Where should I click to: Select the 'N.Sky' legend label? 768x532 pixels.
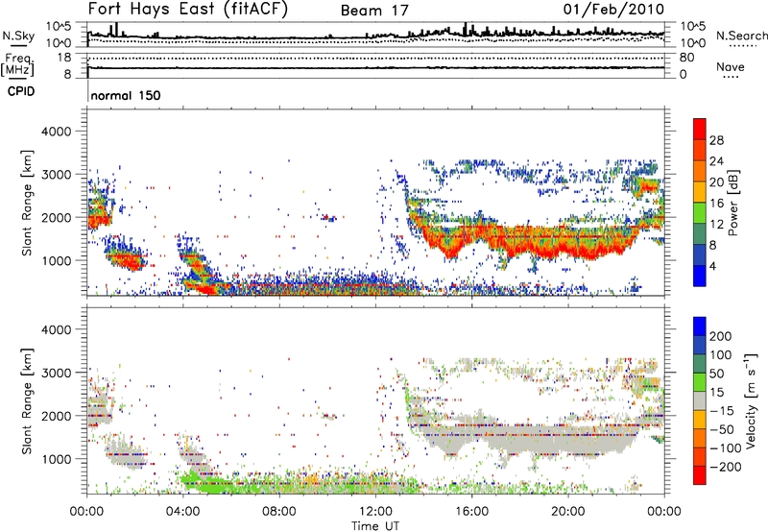point(18,36)
